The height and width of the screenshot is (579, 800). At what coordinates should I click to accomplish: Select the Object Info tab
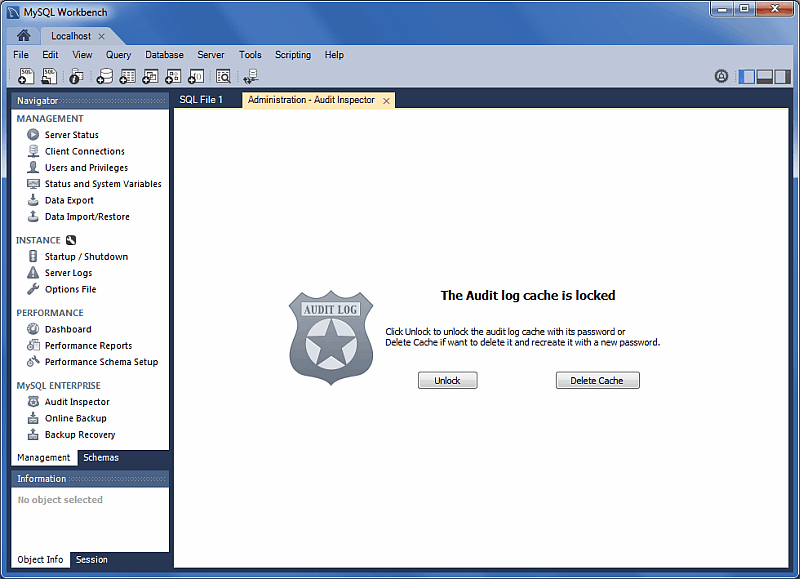40,560
